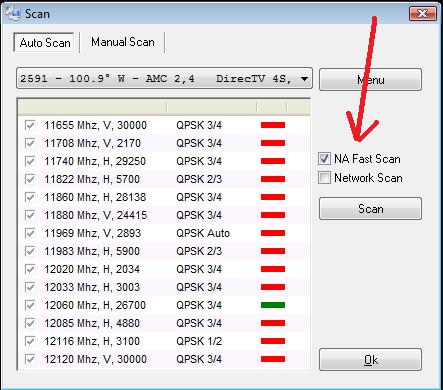
Task: Select the '11822 Mhz, H, 5700' row text
Action: click(x=92, y=179)
